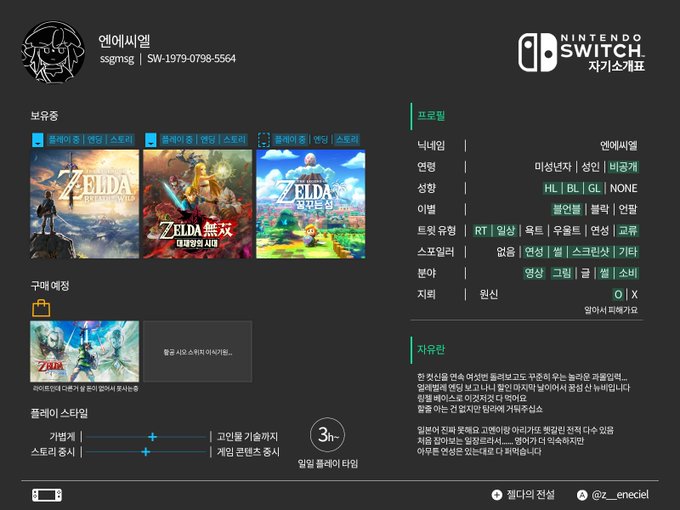Click the A button icon beside @z__eneciel
Screen dimensions: 680x510
point(582,495)
